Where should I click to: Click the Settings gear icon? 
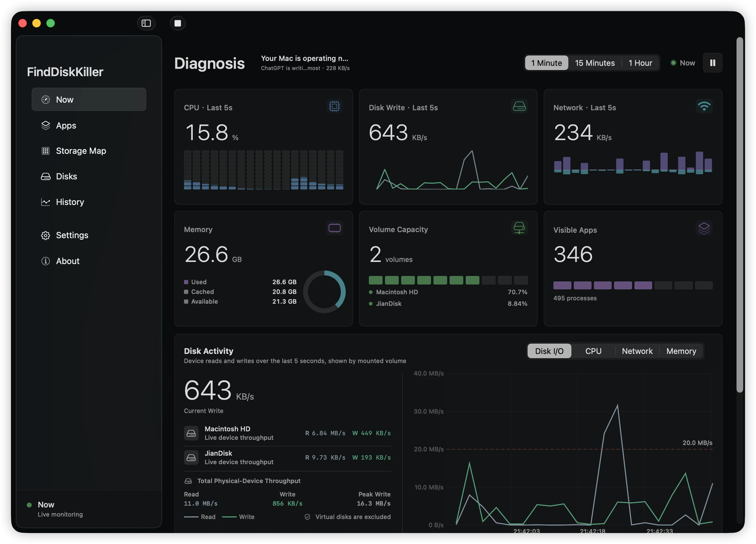46,235
